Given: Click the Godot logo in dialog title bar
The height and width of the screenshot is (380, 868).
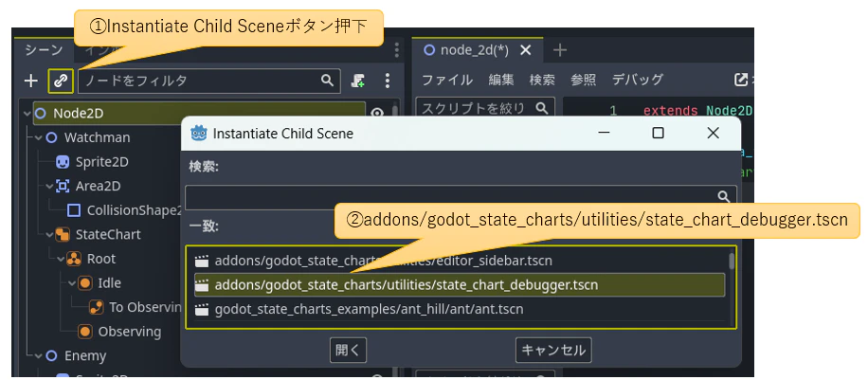Looking at the screenshot, I should [x=199, y=134].
